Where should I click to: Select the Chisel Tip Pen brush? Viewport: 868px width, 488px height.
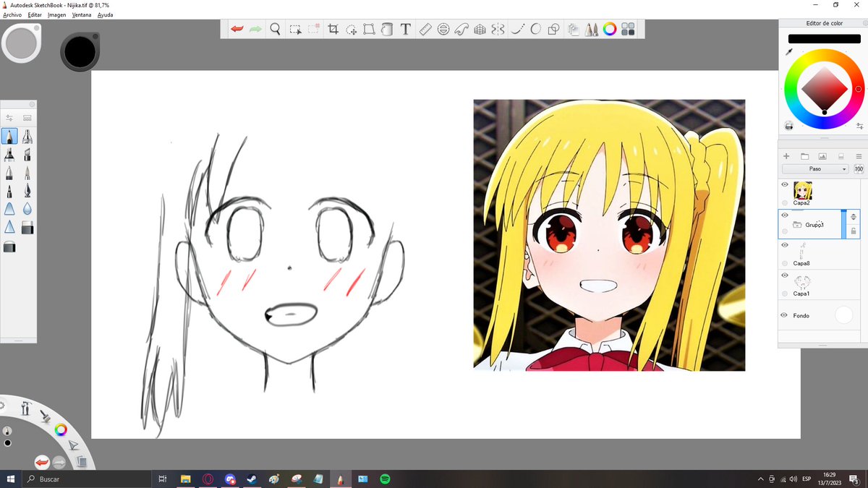27,155
